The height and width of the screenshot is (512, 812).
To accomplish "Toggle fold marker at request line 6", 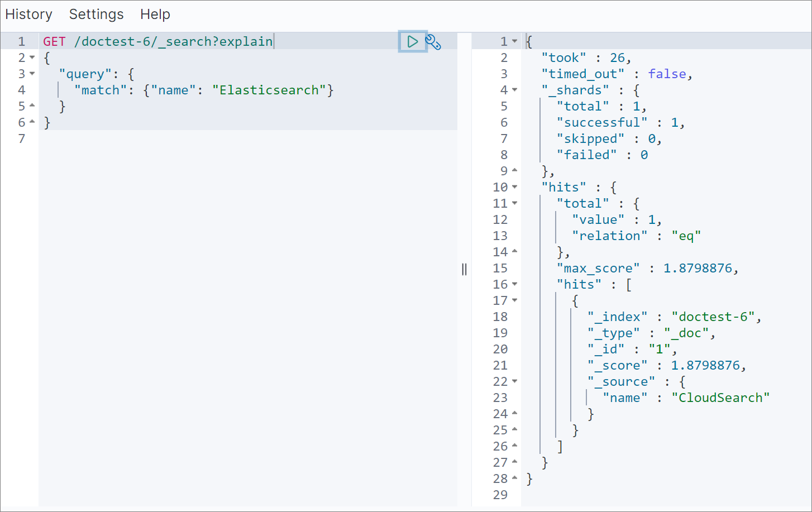I will click(32, 122).
